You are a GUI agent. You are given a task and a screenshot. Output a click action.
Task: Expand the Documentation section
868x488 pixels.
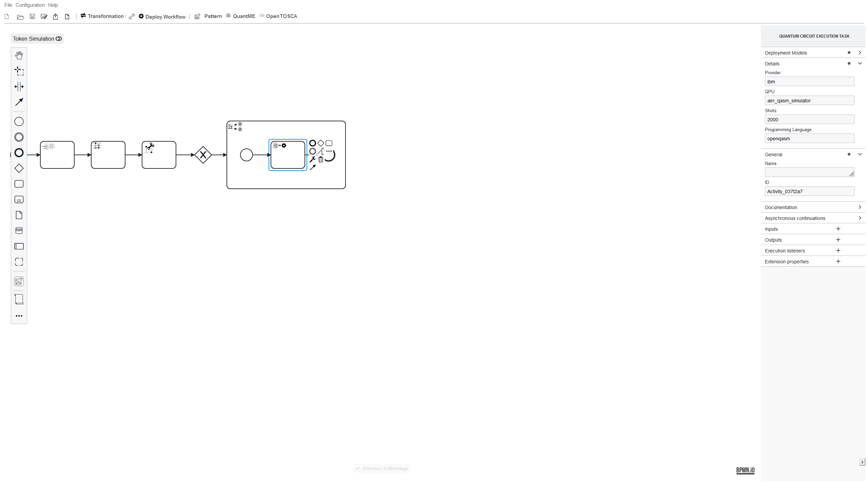860,207
